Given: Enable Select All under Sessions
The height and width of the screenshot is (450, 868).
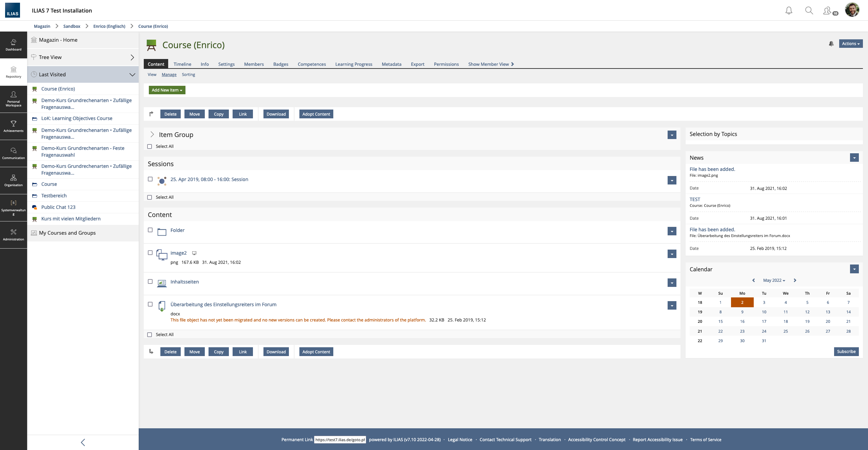Looking at the screenshot, I should click(150, 197).
